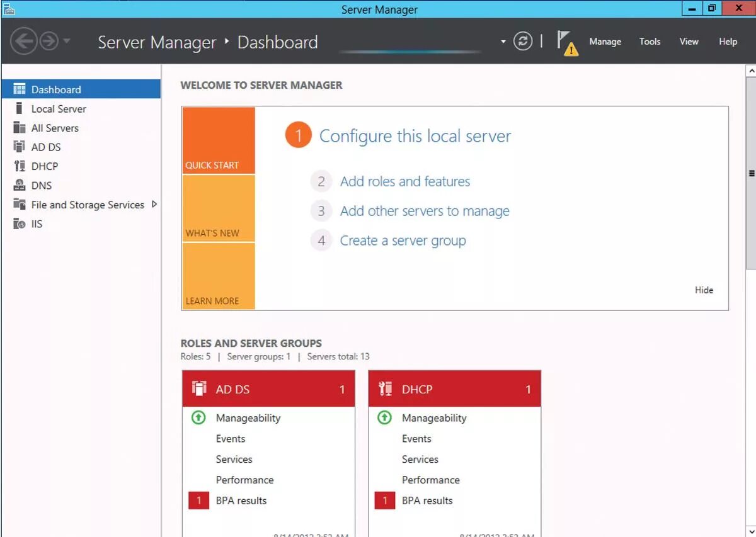The height and width of the screenshot is (537, 756).
Task: Select the QUICK START tile
Action: (x=219, y=140)
